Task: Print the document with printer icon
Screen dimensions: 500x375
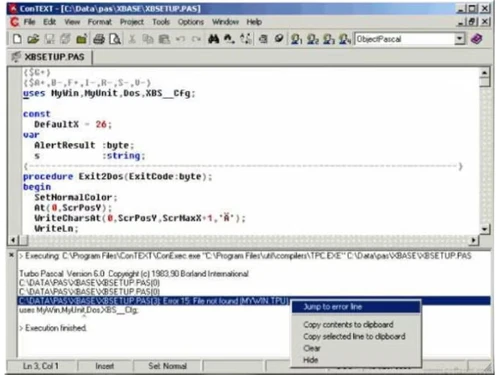Action: click(x=99, y=39)
